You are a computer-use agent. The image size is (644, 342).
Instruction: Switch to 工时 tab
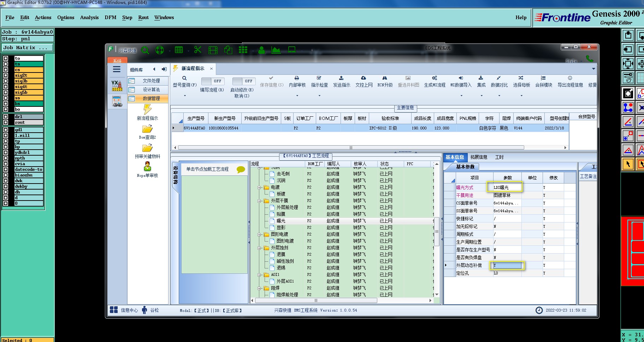pyautogui.click(x=499, y=157)
